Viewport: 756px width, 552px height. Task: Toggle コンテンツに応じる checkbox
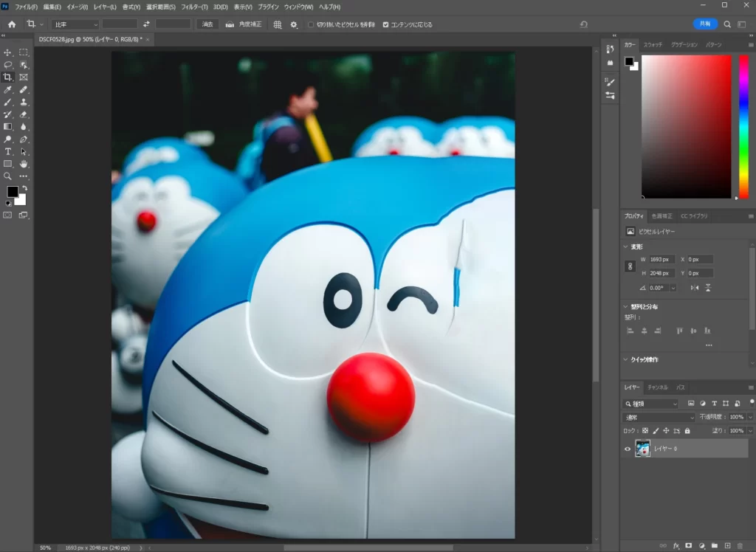[x=385, y=24]
